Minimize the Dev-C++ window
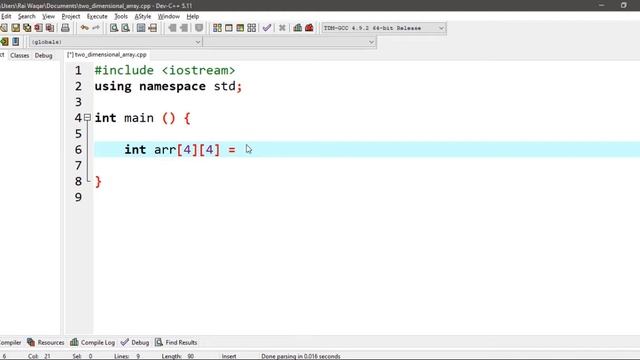640x360 pixels. [601, 5]
